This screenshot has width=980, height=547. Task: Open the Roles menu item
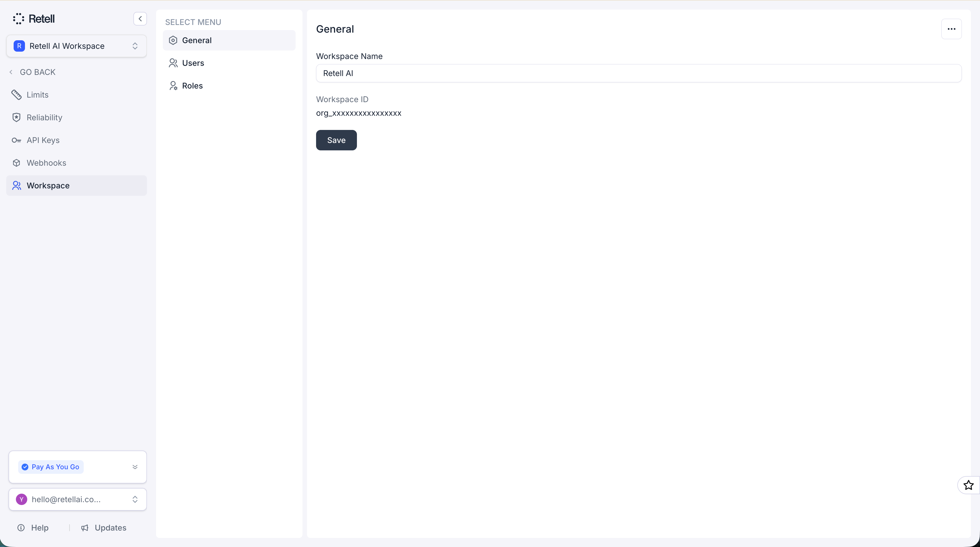(x=229, y=86)
